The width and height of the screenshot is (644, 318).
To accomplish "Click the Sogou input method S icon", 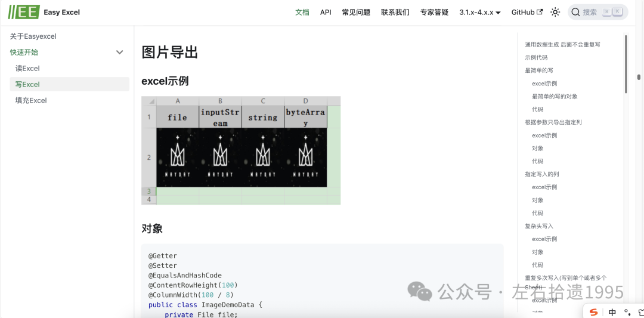I will click(593, 312).
